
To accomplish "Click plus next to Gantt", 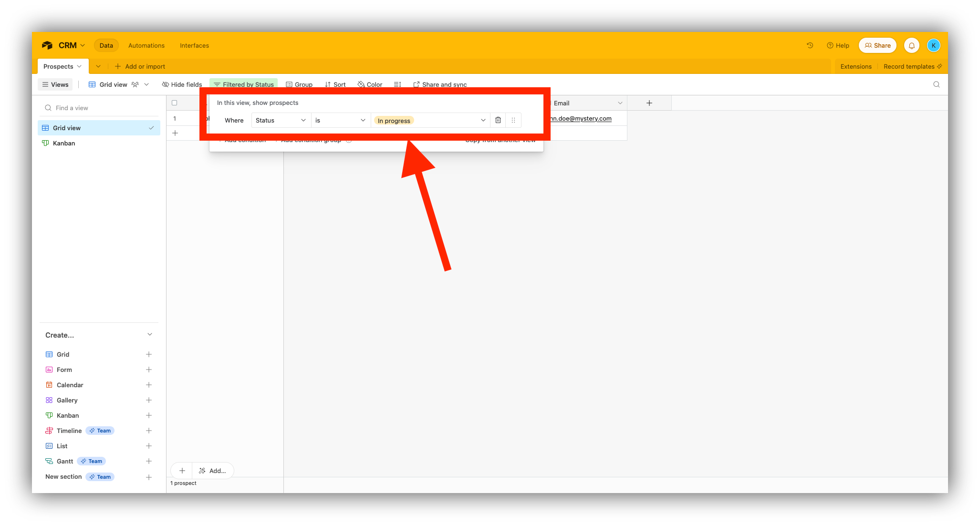I will (149, 461).
